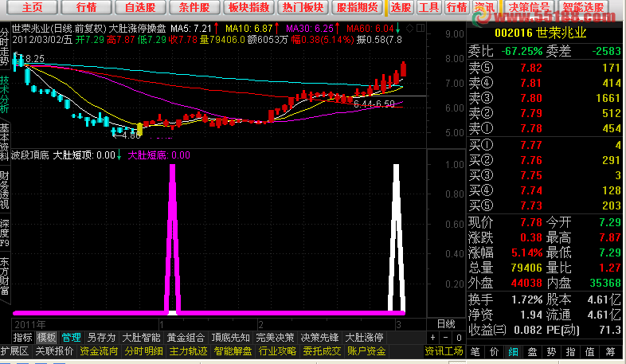Select the 指标 indicator tab
626x364 pixels.
23,338
